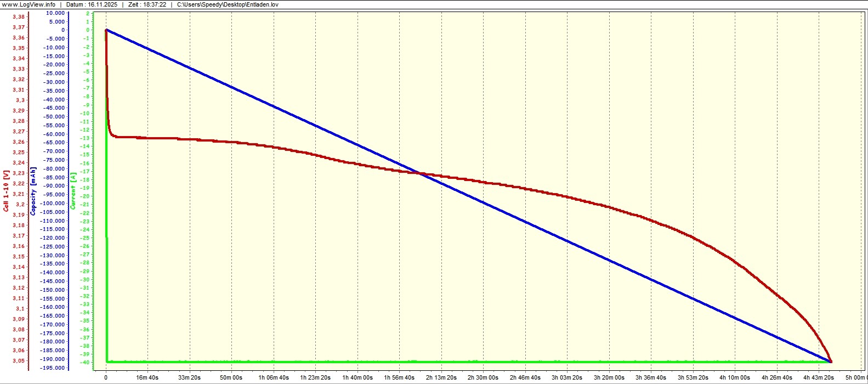Select the green Current [A] axis title
This screenshot has height=384, width=868.
(73, 190)
